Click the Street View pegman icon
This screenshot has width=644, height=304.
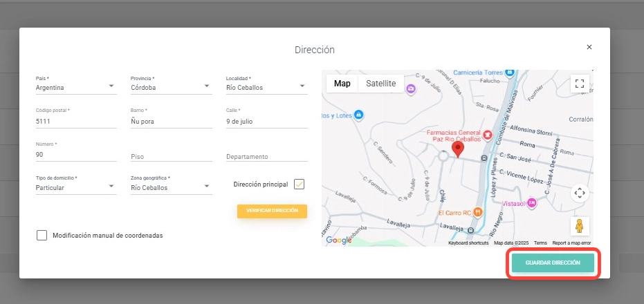(580, 226)
